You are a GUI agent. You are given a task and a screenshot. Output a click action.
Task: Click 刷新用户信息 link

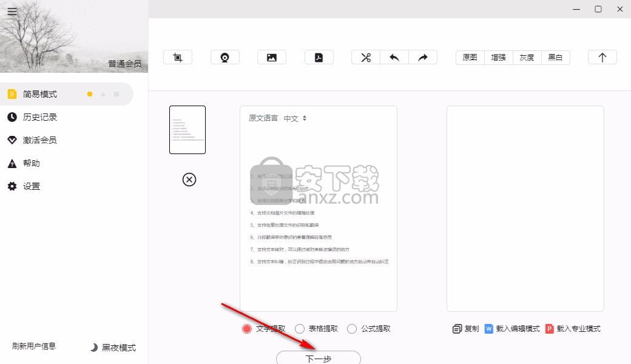(34, 346)
